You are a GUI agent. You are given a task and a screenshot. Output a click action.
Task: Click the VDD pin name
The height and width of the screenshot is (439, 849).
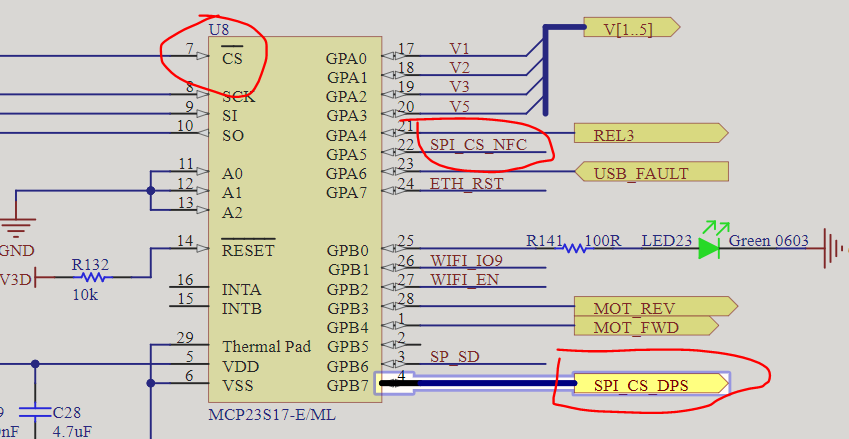click(240, 366)
